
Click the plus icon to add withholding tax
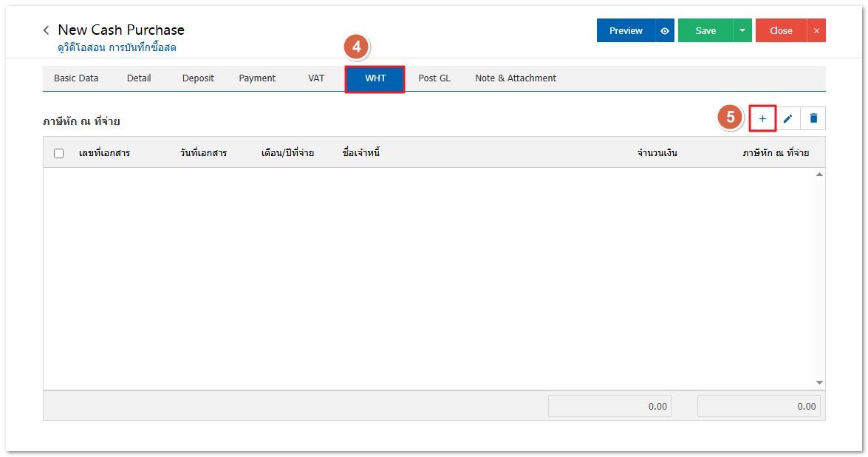coord(762,118)
